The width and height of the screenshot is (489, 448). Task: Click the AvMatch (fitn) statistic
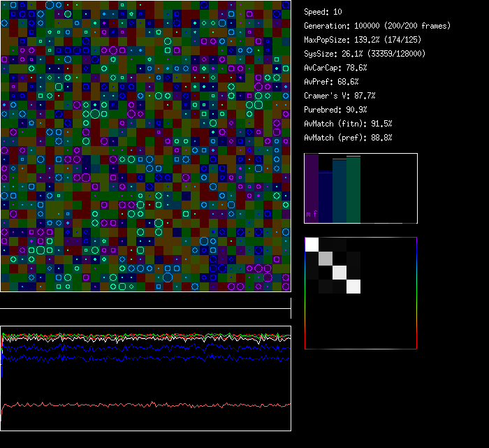348,124
